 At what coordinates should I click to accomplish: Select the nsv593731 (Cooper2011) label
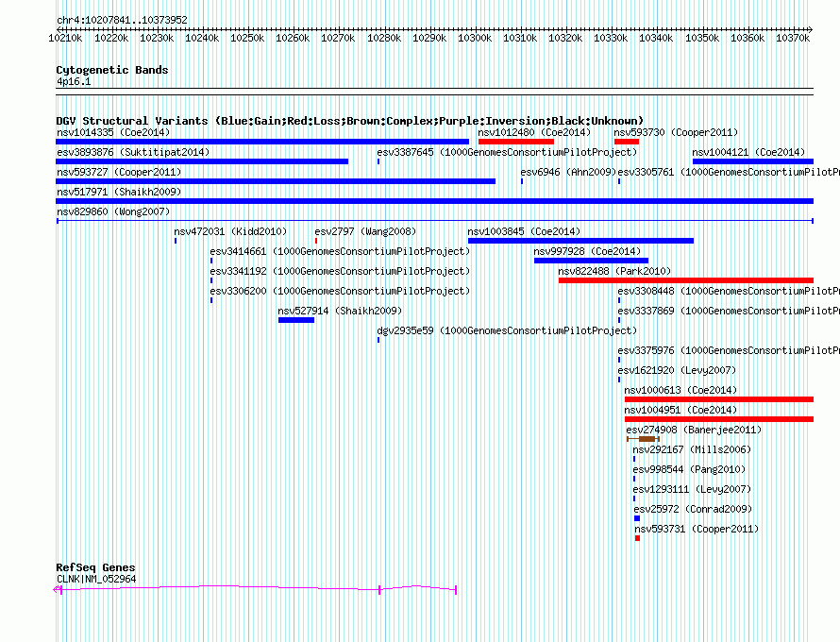(697, 529)
